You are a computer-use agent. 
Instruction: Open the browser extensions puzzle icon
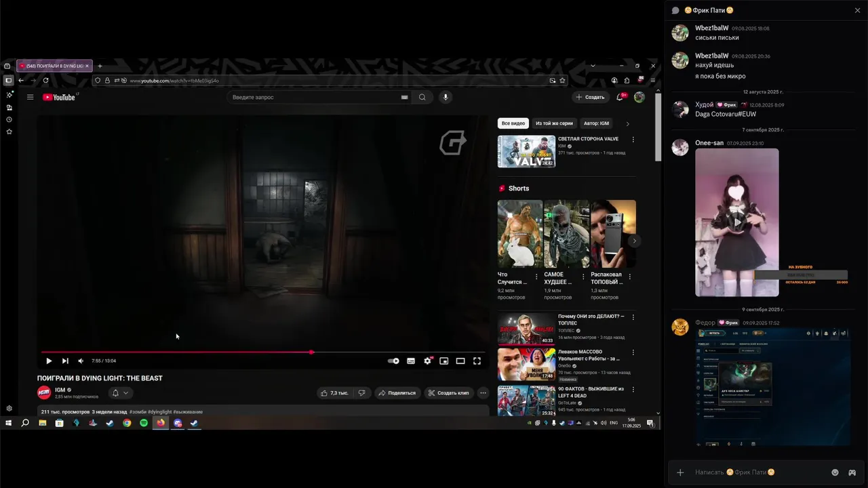pos(627,80)
